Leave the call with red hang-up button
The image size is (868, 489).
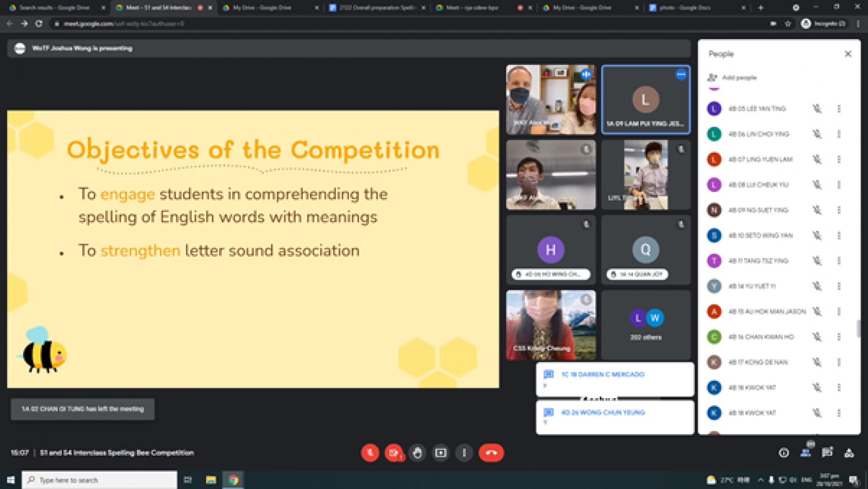point(491,453)
